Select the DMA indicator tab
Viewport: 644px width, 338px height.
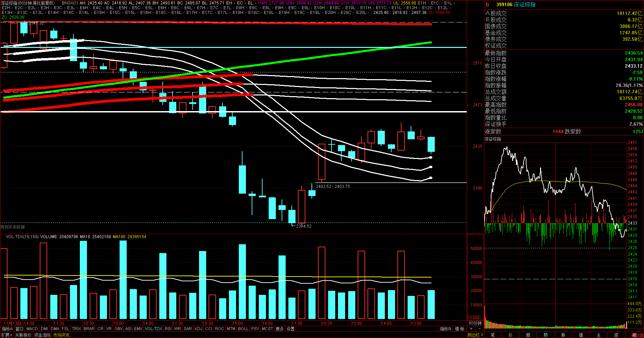55,329
